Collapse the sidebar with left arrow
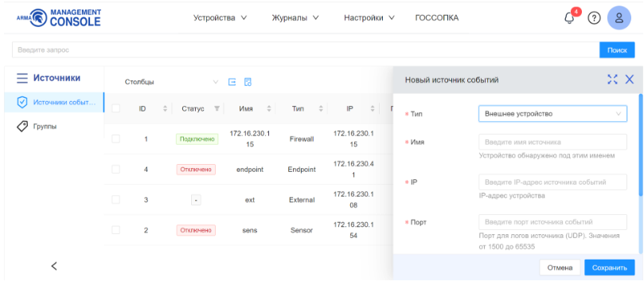Image resolution: width=644 pixels, height=293 pixels. tap(54, 266)
